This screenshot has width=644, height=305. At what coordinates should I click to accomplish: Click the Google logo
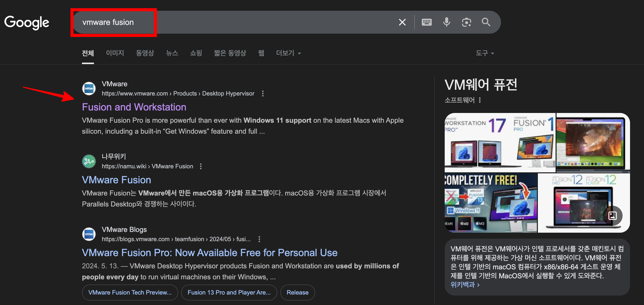pos(27,22)
